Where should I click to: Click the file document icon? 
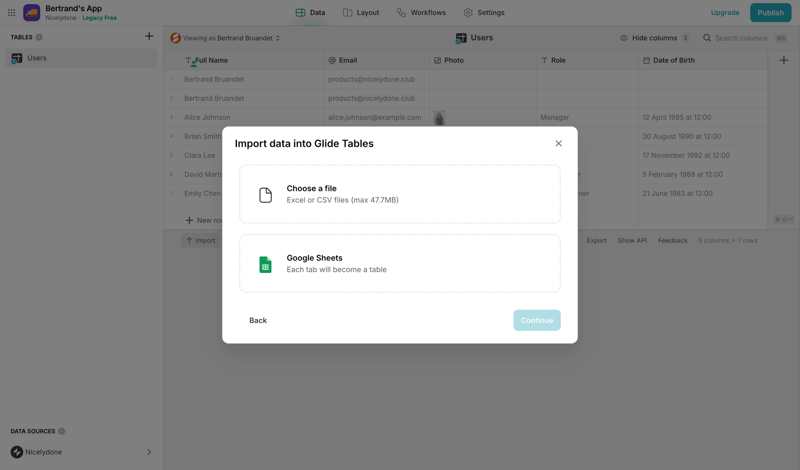click(x=265, y=194)
